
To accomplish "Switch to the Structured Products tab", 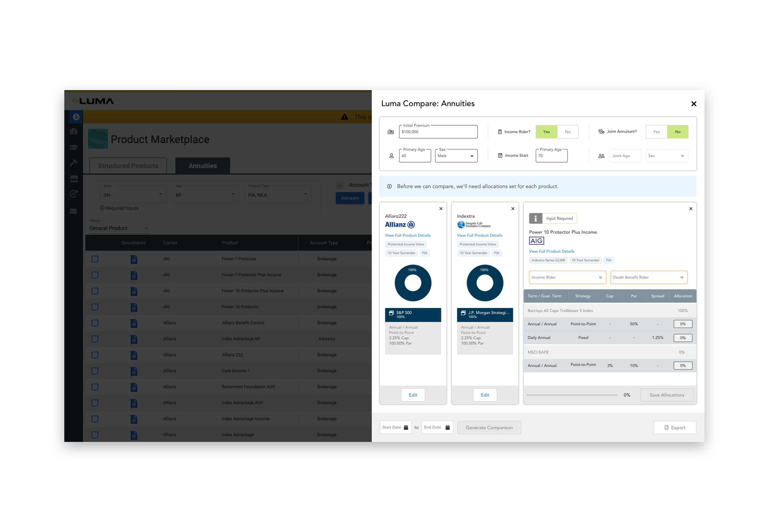I will point(128,166).
